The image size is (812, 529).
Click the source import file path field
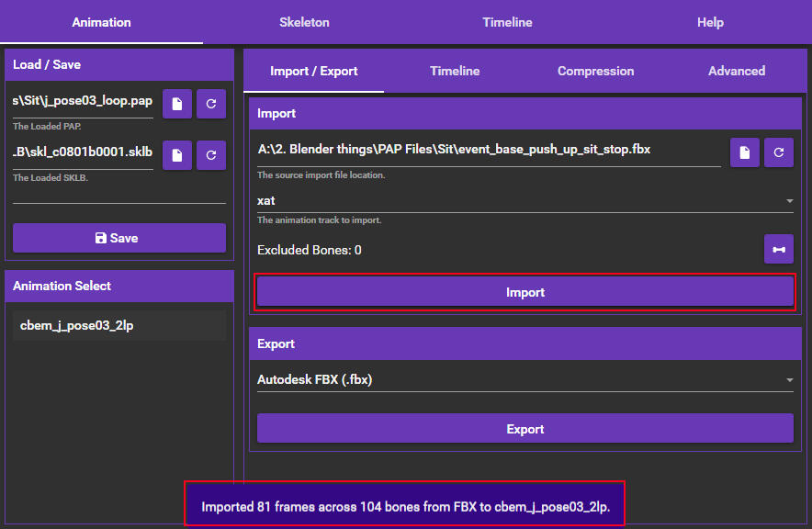489,151
